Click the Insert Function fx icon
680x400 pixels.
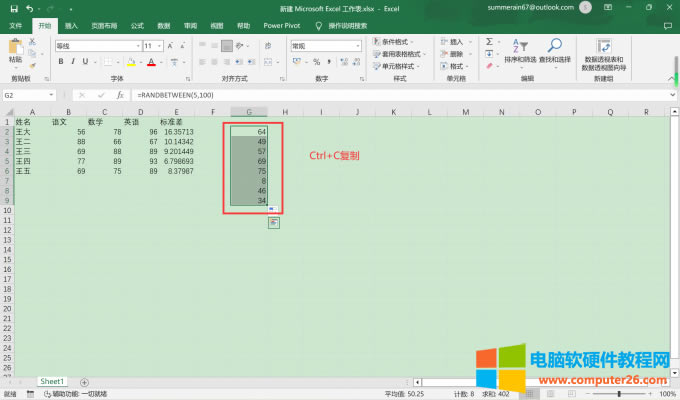pyautogui.click(x=119, y=95)
